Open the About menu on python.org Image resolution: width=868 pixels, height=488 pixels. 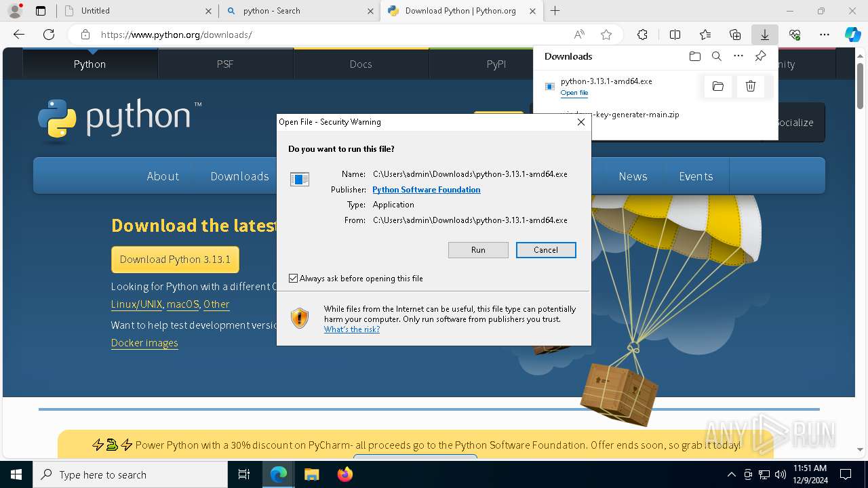point(163,176)
